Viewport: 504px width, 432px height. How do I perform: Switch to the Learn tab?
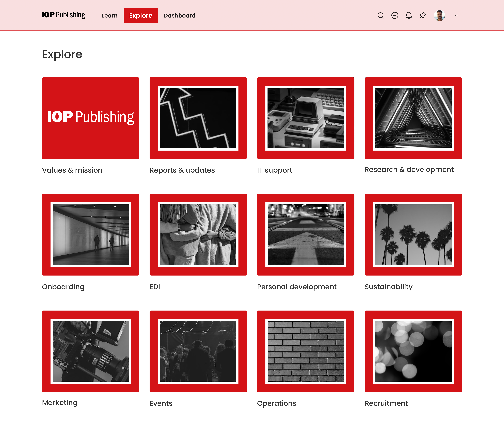pyautogui.click(x=109, y=16)
